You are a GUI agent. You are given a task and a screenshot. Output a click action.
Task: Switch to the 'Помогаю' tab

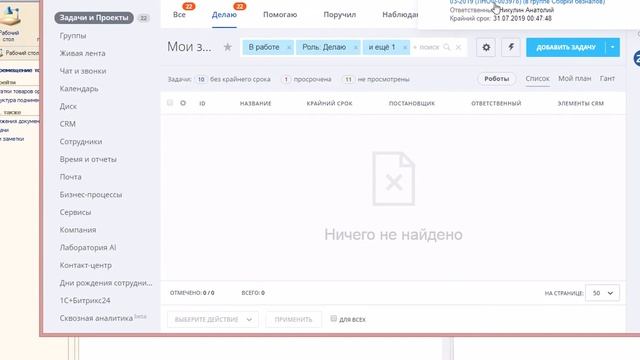pyautogui.click(x=280, y=15)
